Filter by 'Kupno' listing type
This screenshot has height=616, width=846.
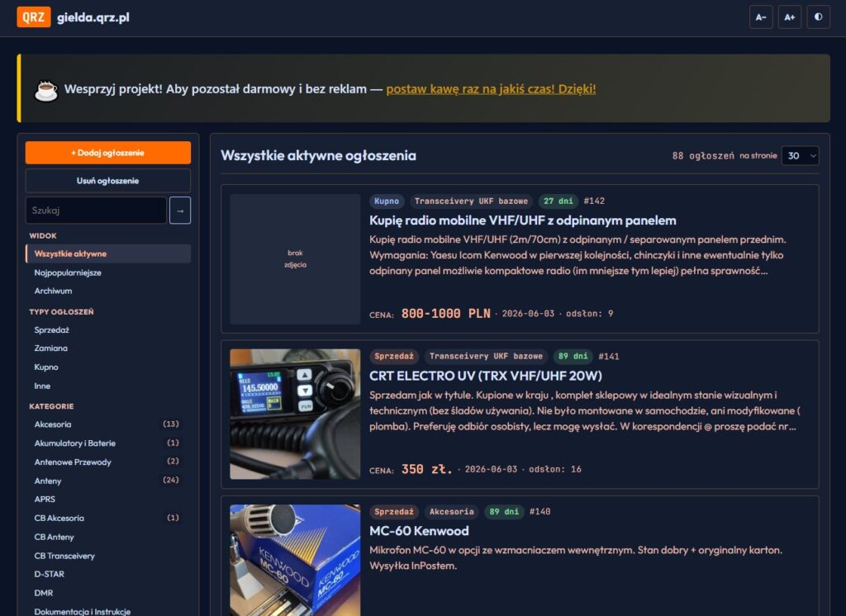[x=108, y=367]
